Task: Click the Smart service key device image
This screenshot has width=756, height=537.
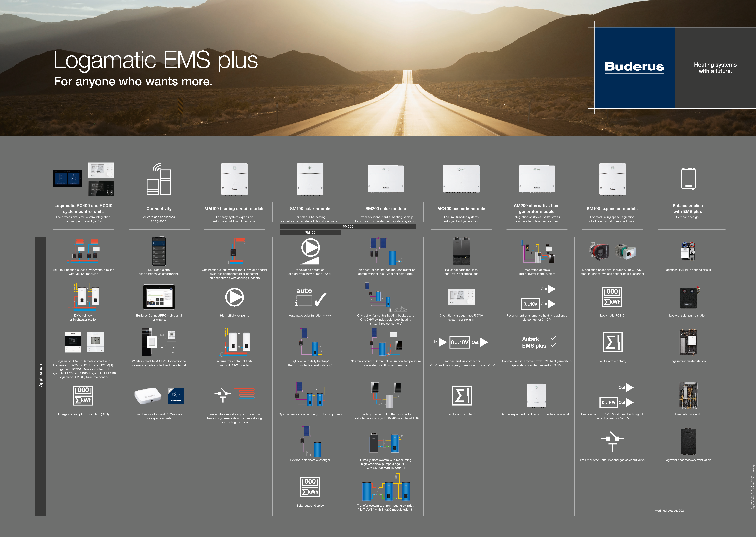Action: click(x=148, y=396)
